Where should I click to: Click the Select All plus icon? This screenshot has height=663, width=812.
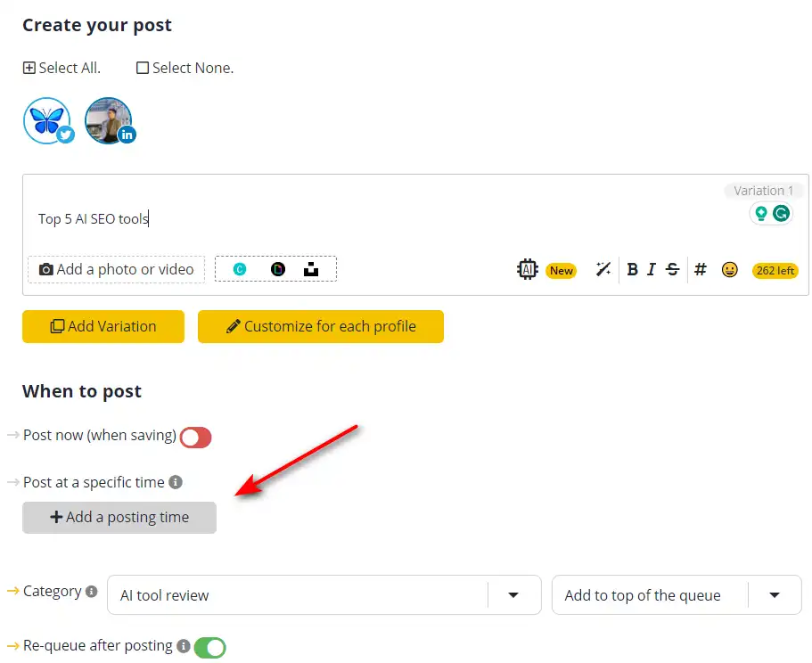tap(29, 68)
